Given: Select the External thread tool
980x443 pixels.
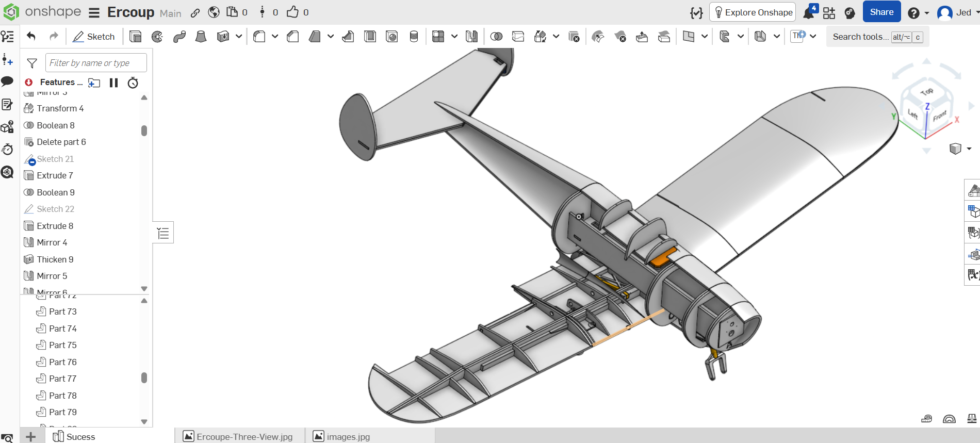Looking at the screenshot, I should pos(414,37).
